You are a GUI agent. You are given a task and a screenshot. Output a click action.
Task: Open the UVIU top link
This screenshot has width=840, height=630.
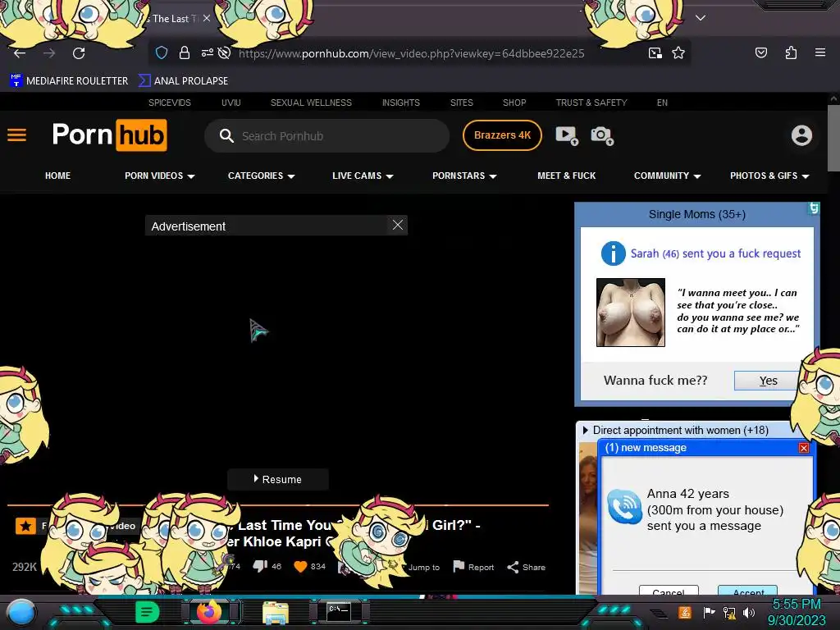point(231,103)
